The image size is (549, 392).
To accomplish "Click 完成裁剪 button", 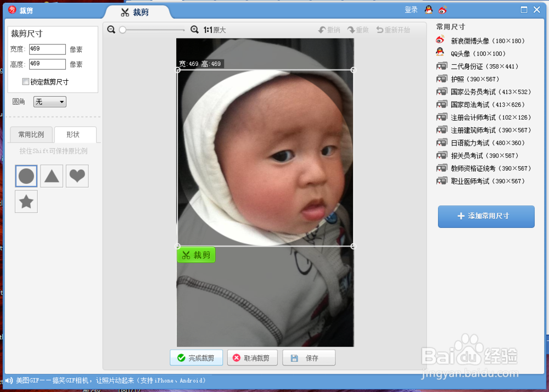I will pos(197,358).
